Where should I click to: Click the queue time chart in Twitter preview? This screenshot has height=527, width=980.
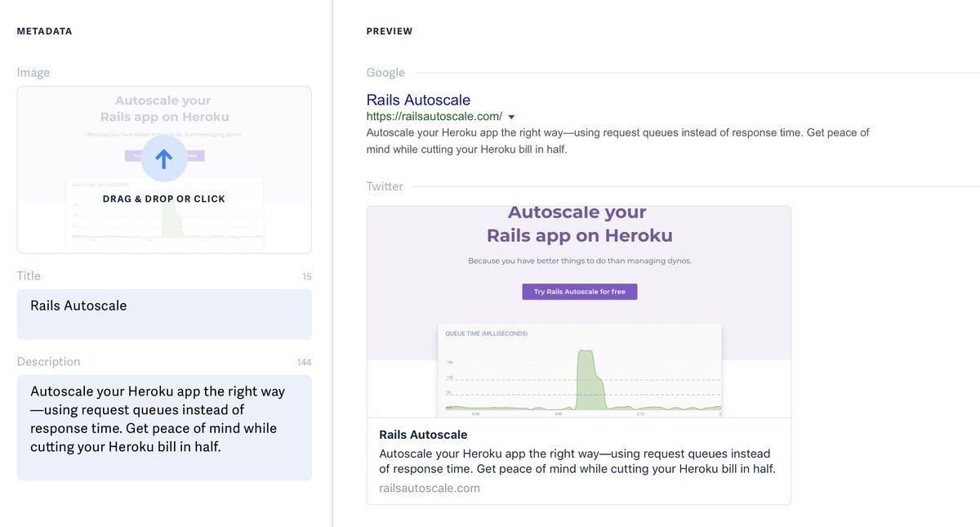pyautogui.click(x=580, y=370)
